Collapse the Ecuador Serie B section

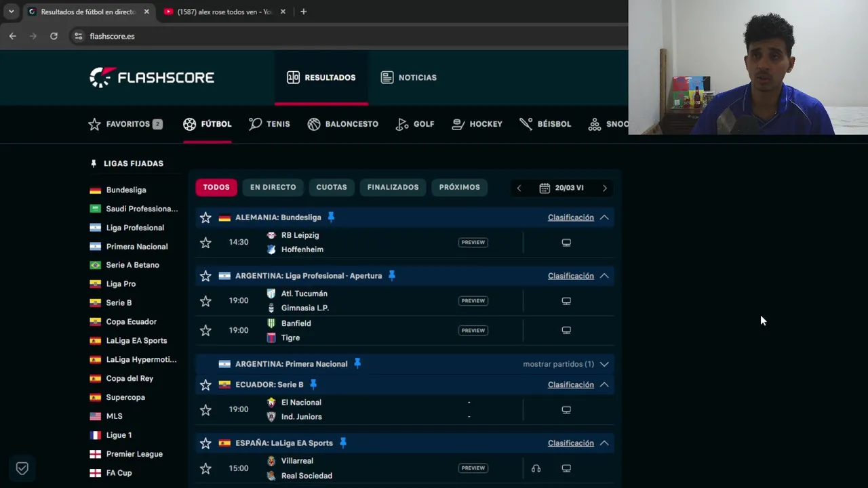tap(604, 385)
